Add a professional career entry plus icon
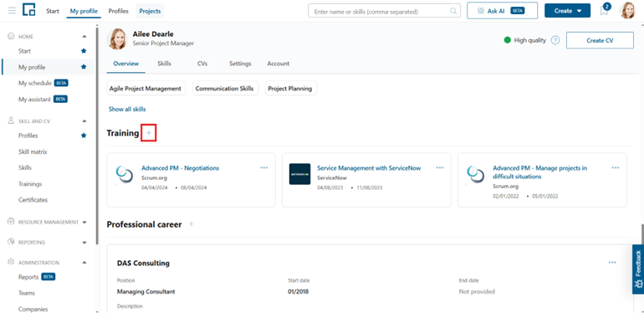 pos(191,224)
